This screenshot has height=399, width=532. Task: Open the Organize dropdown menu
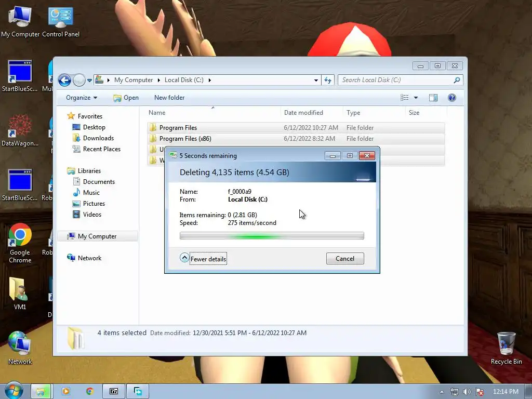click(82, 98)
